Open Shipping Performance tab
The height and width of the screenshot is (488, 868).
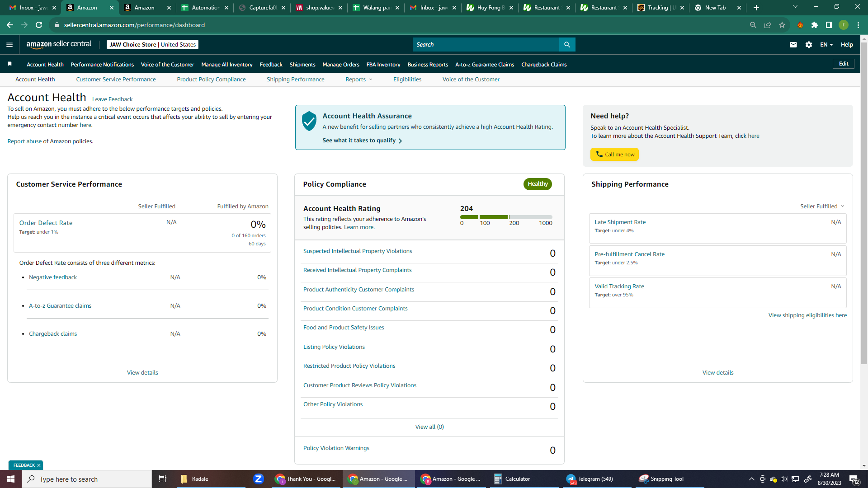click(x=295, y=79)
